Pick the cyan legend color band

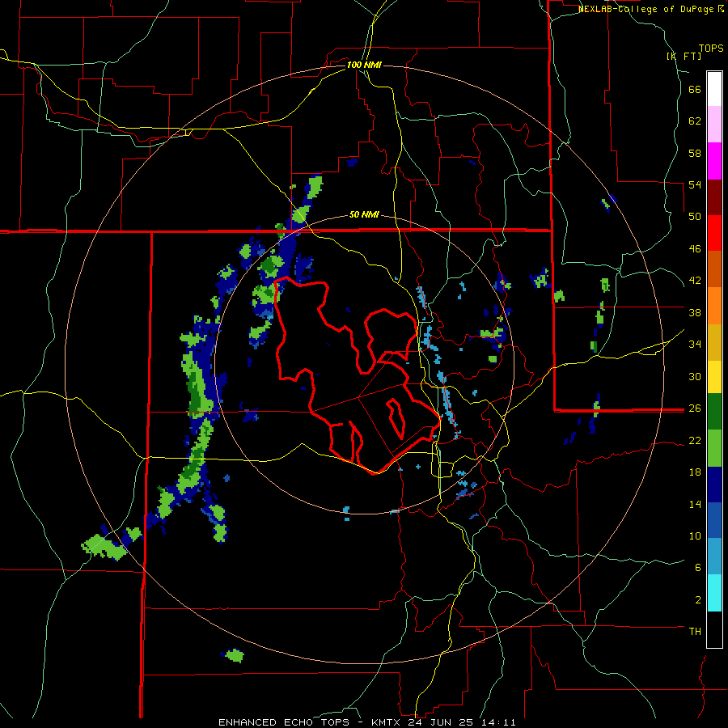tap(714, 593)
